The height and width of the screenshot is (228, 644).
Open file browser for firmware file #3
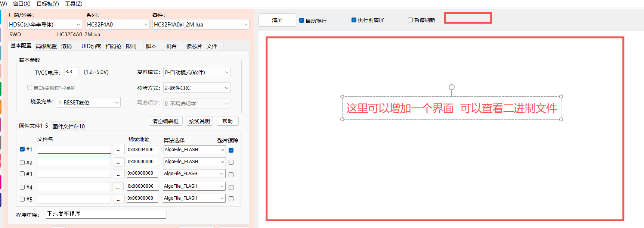[118, 174]
